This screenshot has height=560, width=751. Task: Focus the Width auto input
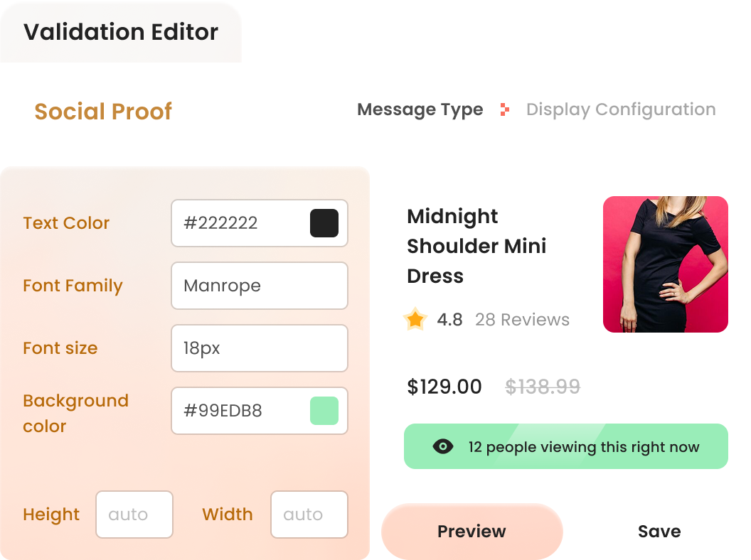309,515
